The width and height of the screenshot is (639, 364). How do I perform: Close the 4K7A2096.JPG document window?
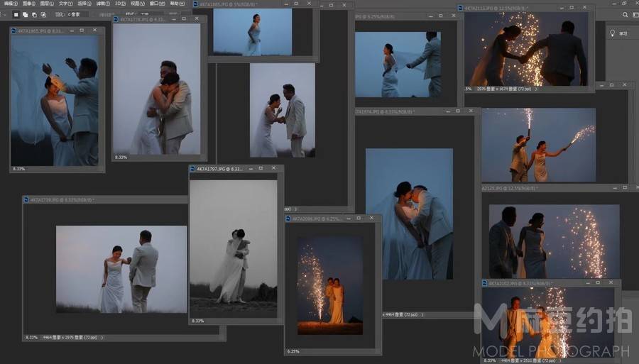coord(371,219)
